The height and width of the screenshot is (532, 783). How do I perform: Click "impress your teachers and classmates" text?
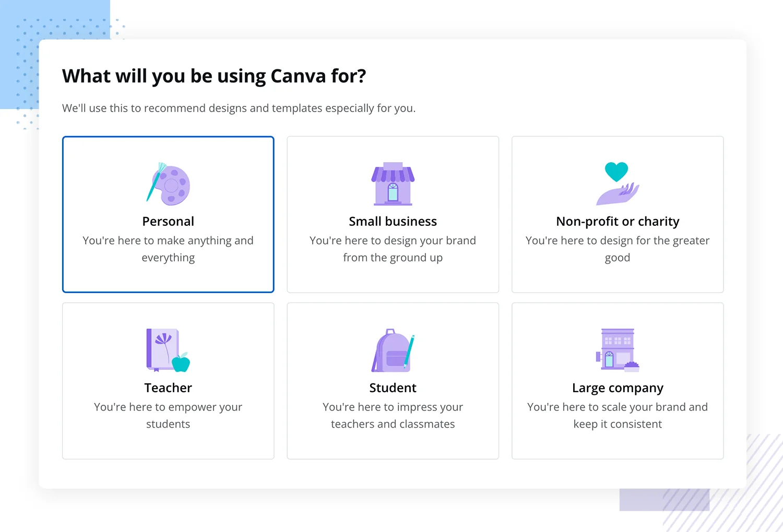pos(393,415)
